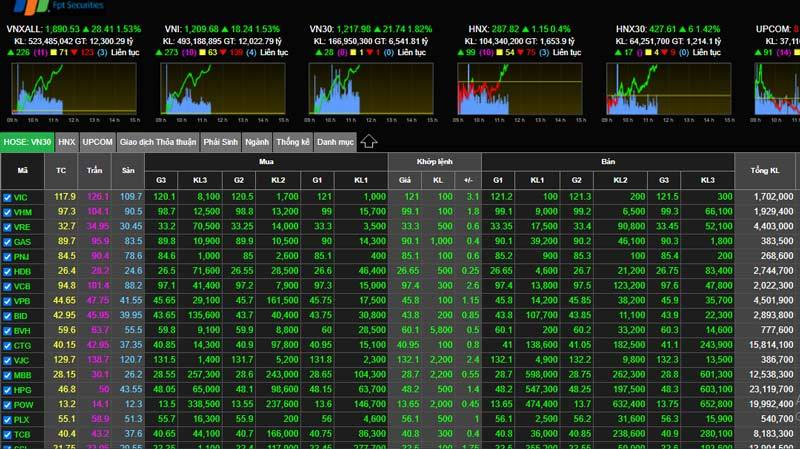This screenshot has width=800, height=464.
Task: Uncheck the VRE checkbox
Action: (7, 227)
